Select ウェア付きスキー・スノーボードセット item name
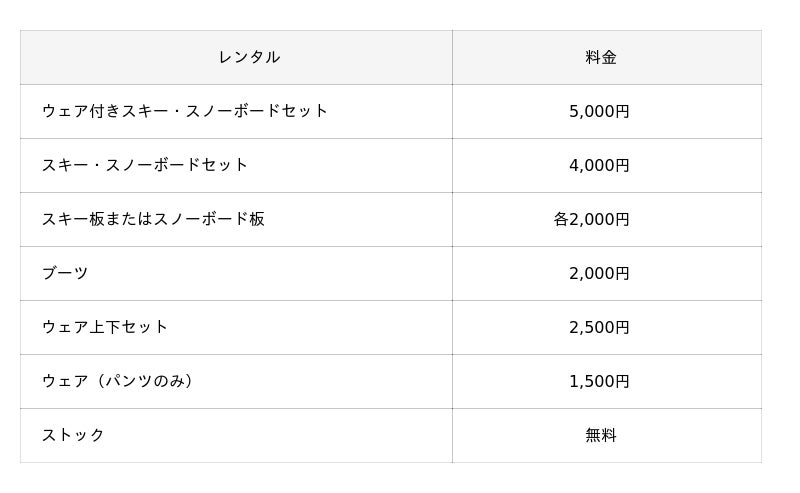 [185, 111]
